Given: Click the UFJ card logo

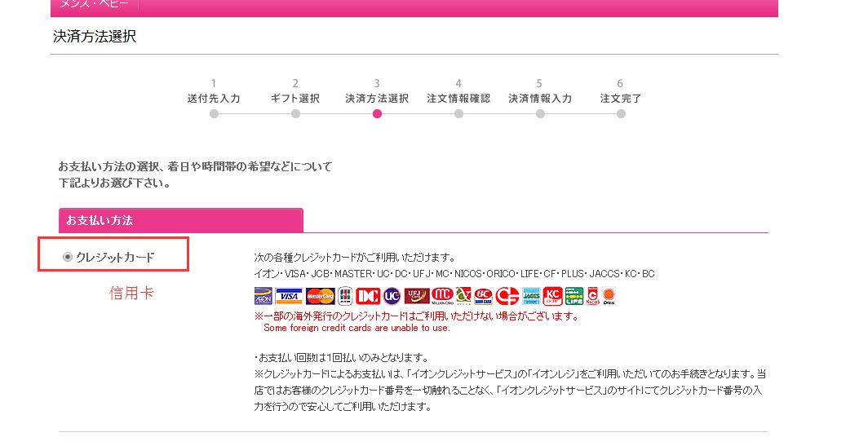Looking at the screenshot, I should tap(416, 295).
